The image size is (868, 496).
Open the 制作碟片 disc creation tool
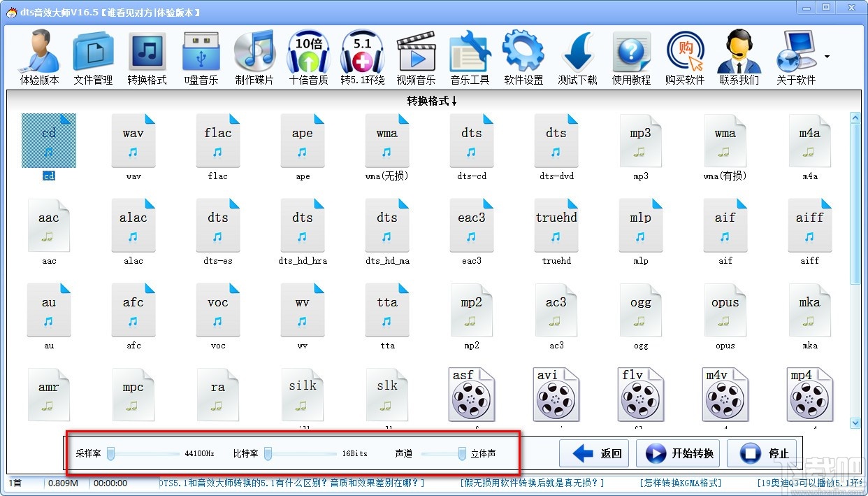[x=254, y=56]
